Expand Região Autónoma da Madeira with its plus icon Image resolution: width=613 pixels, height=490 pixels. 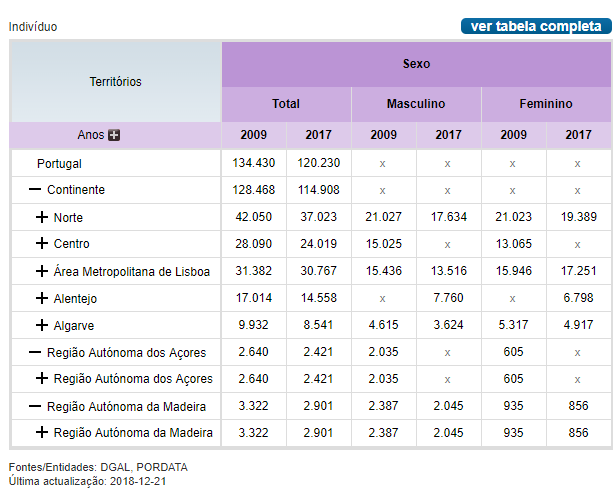[42, 433]
